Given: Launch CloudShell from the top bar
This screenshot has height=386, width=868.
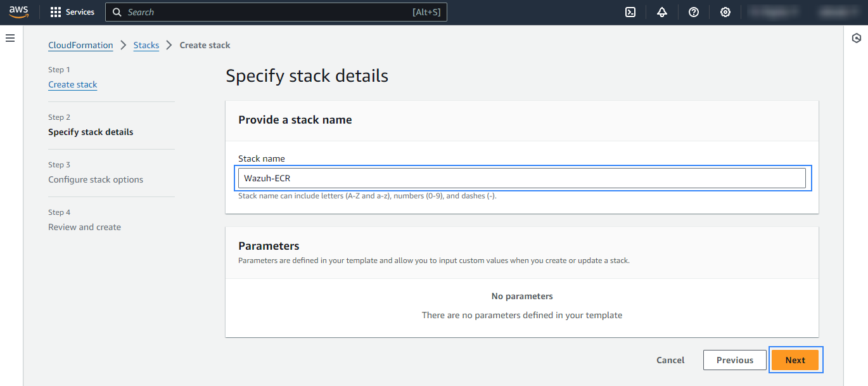Looking at the screenshot, I should [630, 12].
